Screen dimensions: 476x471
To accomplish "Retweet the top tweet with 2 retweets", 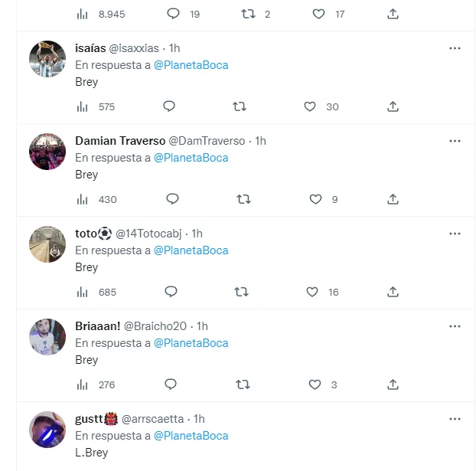I will (247, 14).
